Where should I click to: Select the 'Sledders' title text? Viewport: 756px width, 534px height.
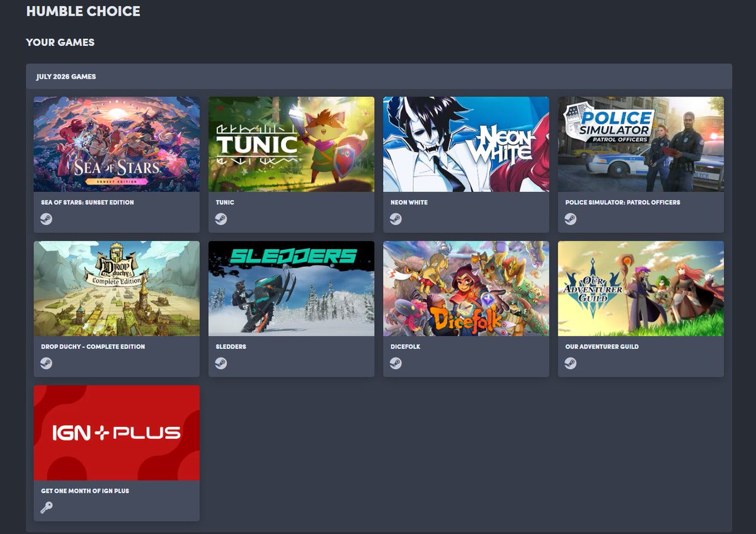point(231,347)
